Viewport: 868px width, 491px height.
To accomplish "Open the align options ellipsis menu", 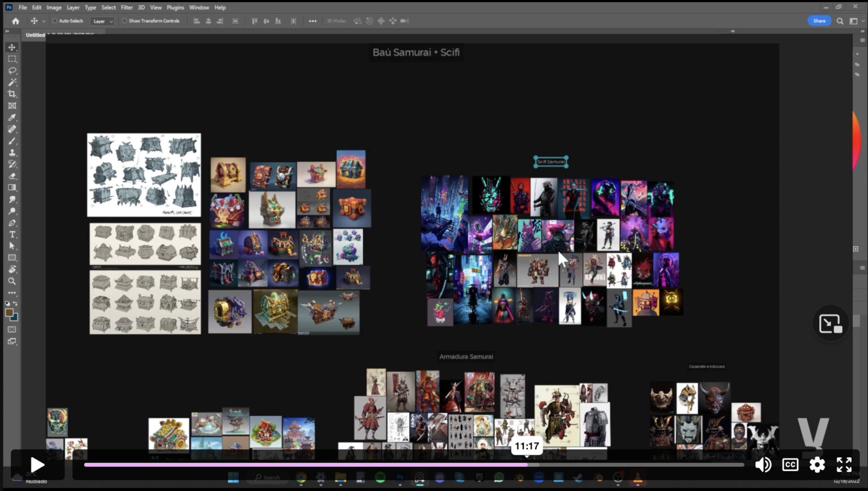I will (313, 21).
